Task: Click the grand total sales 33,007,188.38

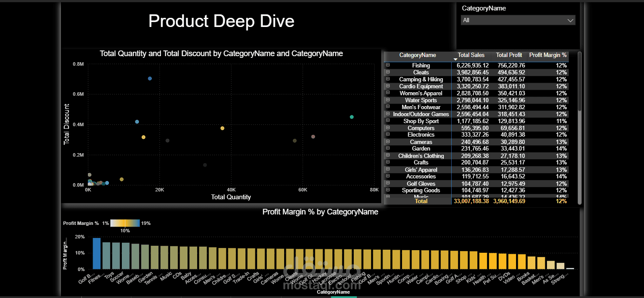Action: pyautogui.click(x=471, y=201)
